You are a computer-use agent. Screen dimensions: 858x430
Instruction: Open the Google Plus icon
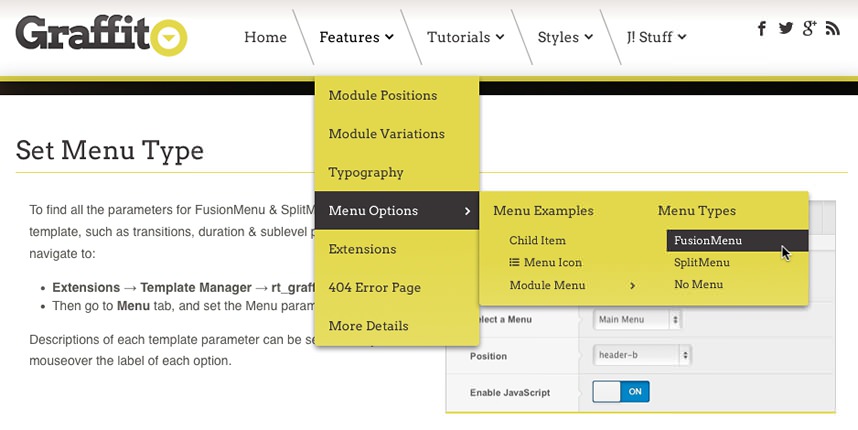pyautogui.click(x=809, y=28)
